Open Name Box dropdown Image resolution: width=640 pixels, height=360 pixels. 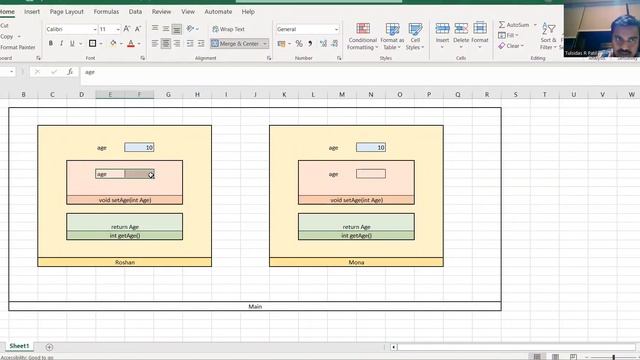click(11, 72)
